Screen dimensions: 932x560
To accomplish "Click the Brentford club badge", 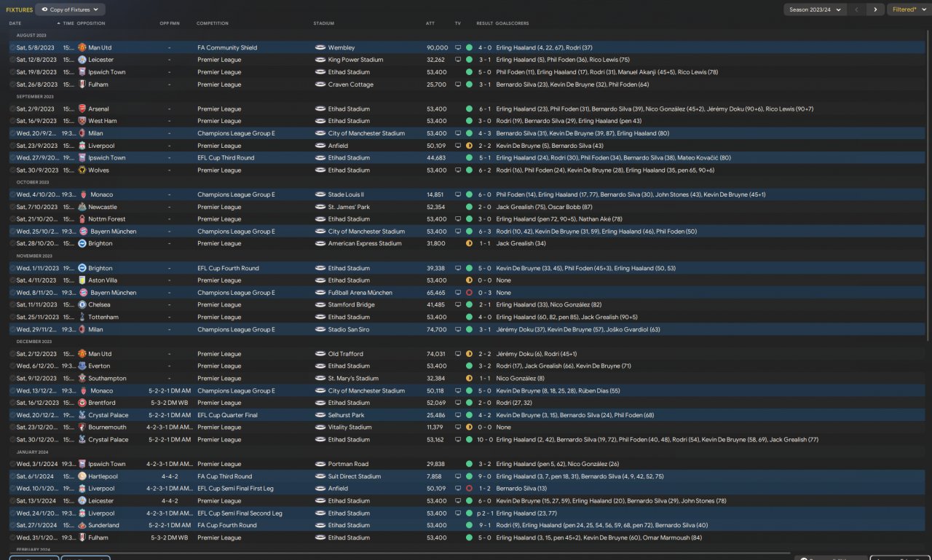I will (82, 403).
